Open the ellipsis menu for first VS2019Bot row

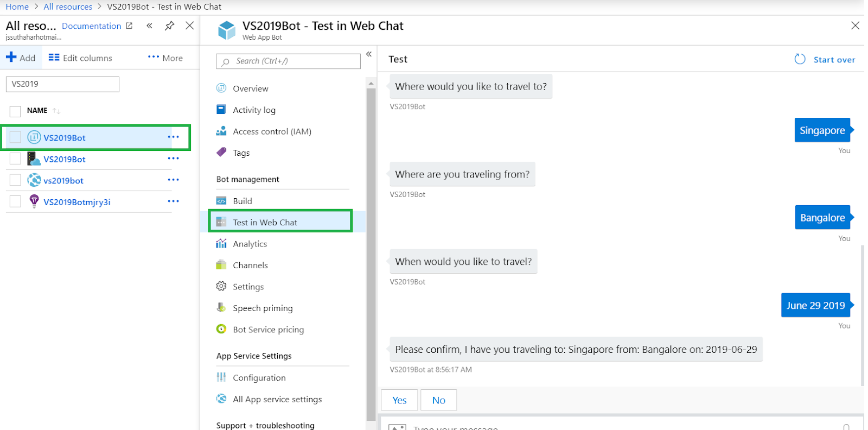(174, 137)
